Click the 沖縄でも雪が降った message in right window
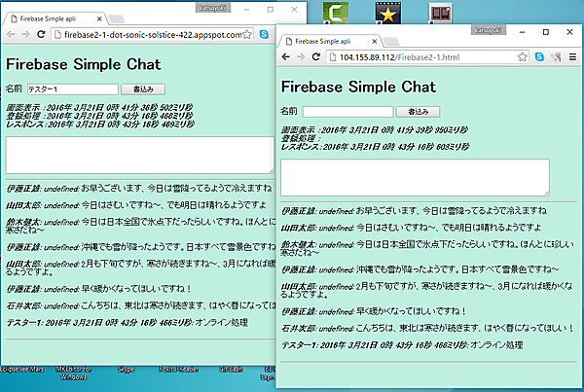This screenshot has height=392, width=584. tap(420, 269)
